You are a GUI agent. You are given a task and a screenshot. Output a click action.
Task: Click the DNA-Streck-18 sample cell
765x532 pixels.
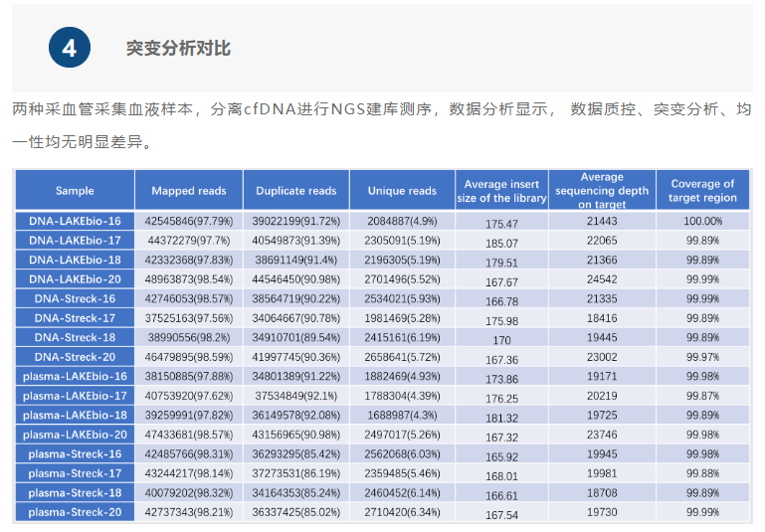(75, 337)
